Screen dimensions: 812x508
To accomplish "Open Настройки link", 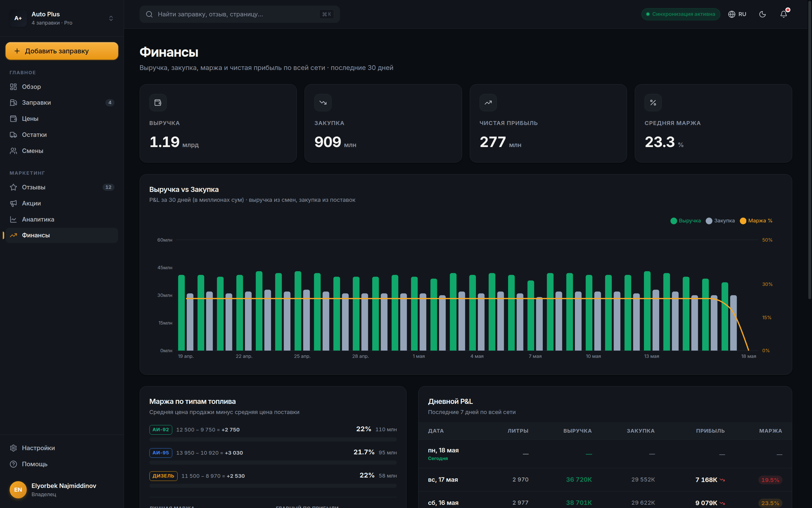I will point(62,448).
